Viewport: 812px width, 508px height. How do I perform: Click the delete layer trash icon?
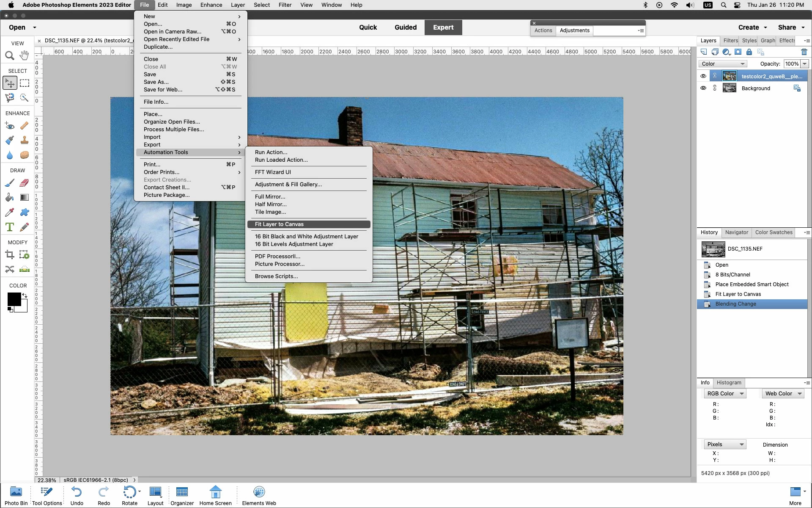[x=804, y=52]
